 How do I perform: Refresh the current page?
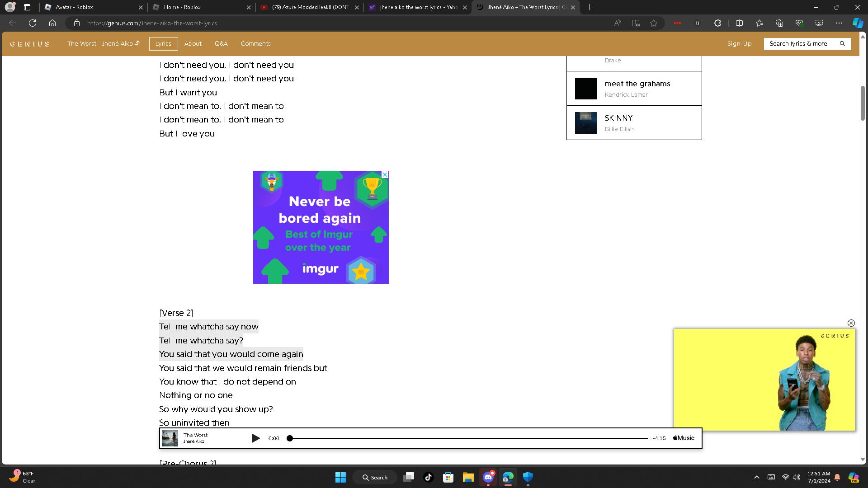33,23
